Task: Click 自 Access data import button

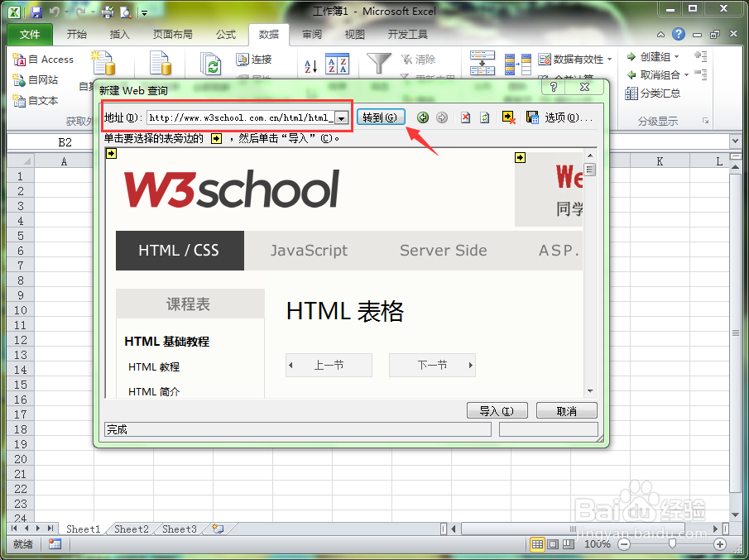Action: pos(43,60)
